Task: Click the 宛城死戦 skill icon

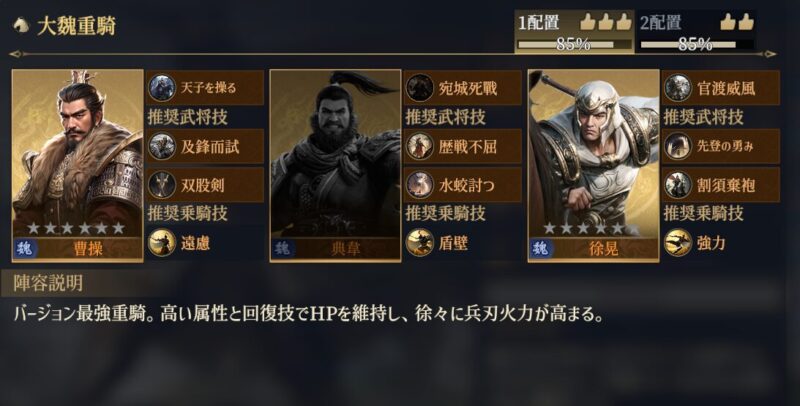Action: (x=420, y=88)
